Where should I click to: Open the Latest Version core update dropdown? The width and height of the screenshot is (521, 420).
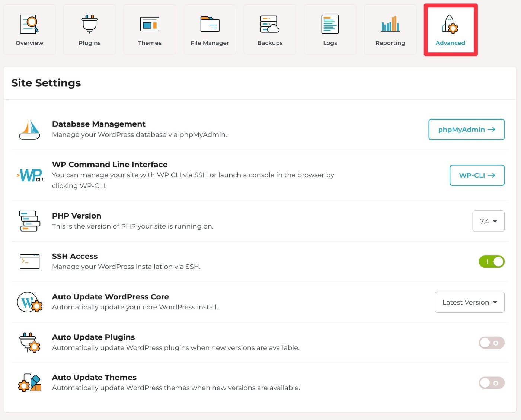469,302
